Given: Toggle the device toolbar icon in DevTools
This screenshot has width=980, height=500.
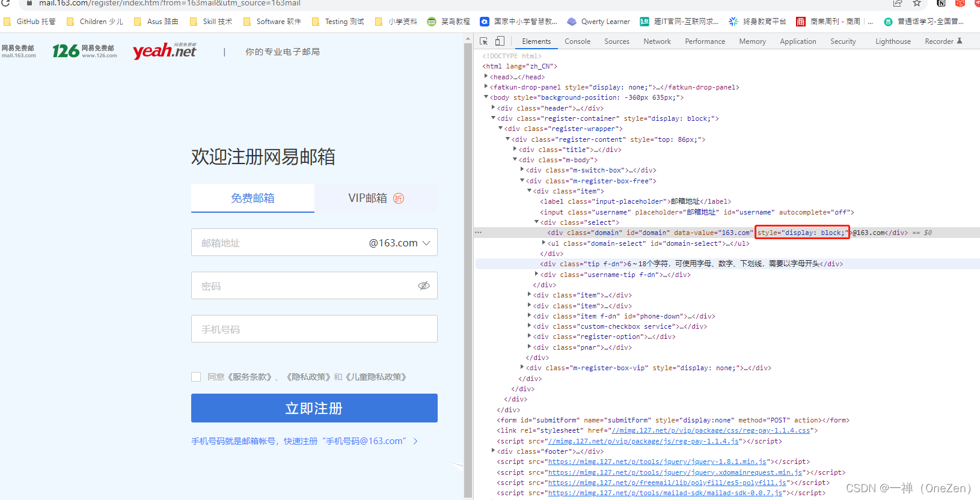Looking at the screenshot, I should (500, 41).
